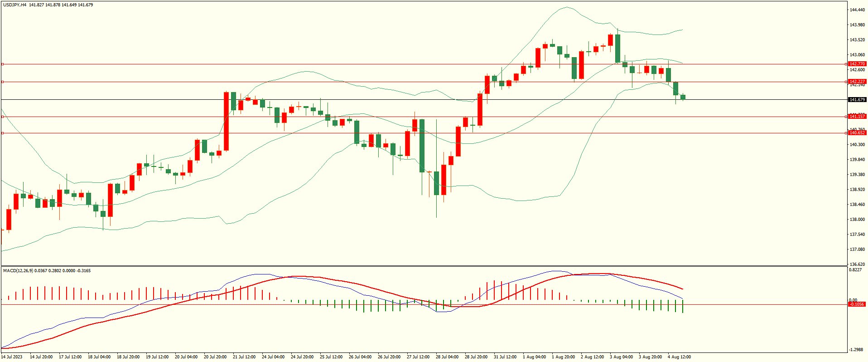Click the 139.840 price axis label
The height and width of the screenshot is (362, 868).
(857, 160)
